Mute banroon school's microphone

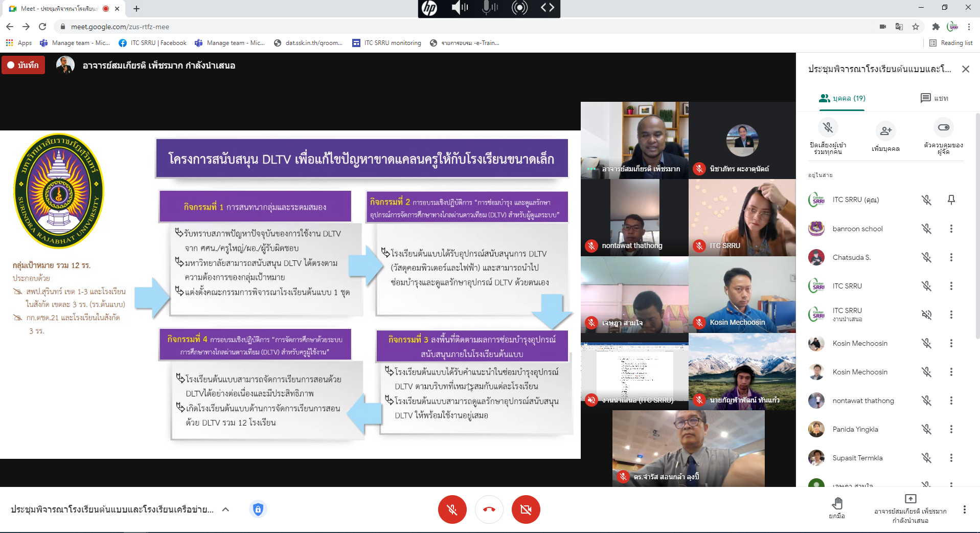pos(926,229)
